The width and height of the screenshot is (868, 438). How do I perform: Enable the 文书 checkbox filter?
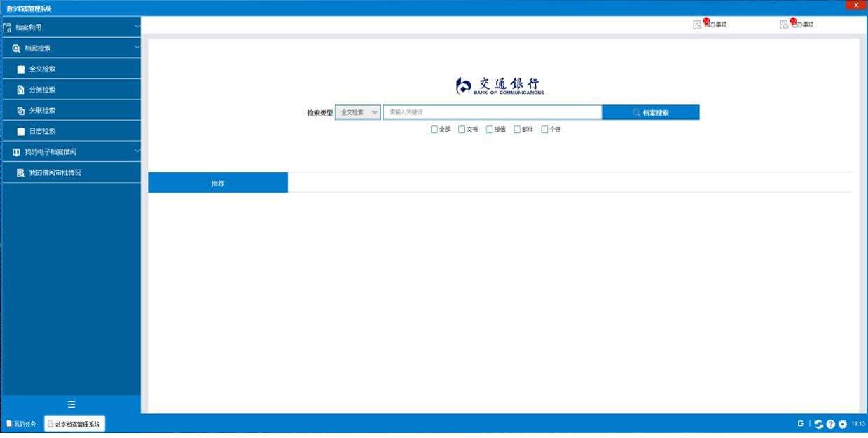pos(462,130)
